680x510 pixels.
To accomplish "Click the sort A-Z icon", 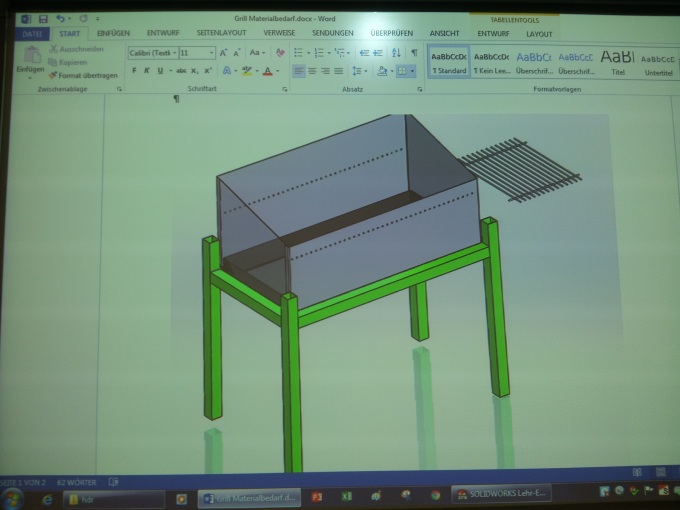I will 398,53.
